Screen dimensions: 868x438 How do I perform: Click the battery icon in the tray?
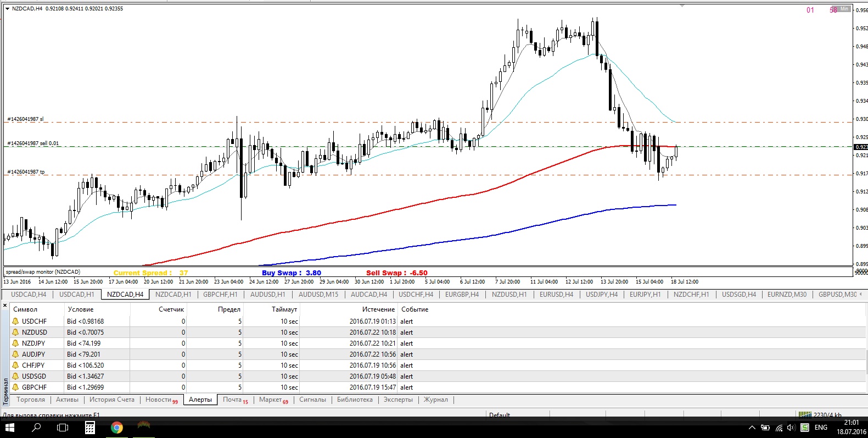point(765,428)
